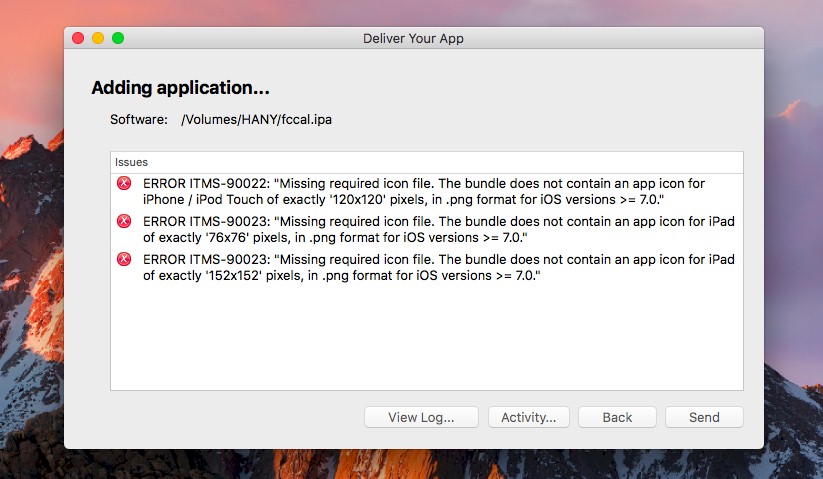Click the error icon for ITMS-90022
823x479 pixels.
pyautogui.click(x=124, y=183)
